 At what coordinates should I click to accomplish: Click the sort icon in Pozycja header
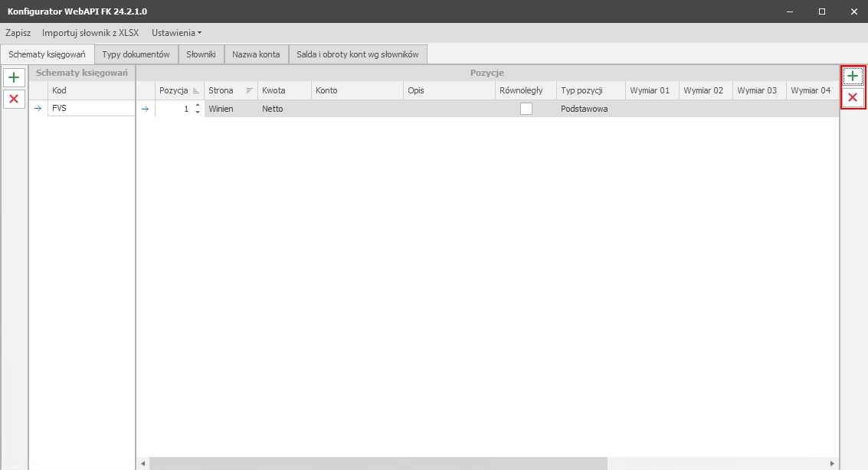tap(195, 90)
